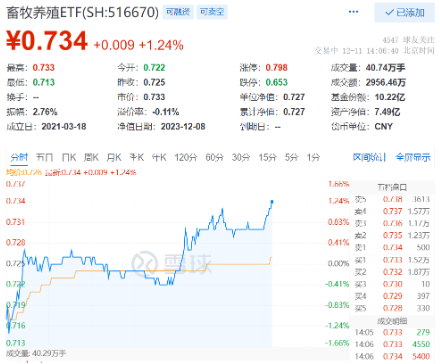The width and height of the screenshot is (440, 364).
Task: Click the 跌停 value 0.653
Action: [276, 82]
